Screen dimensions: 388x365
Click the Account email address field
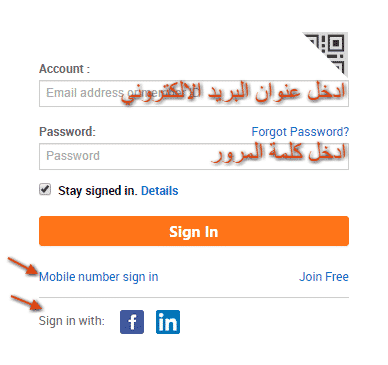pos(194,93)
